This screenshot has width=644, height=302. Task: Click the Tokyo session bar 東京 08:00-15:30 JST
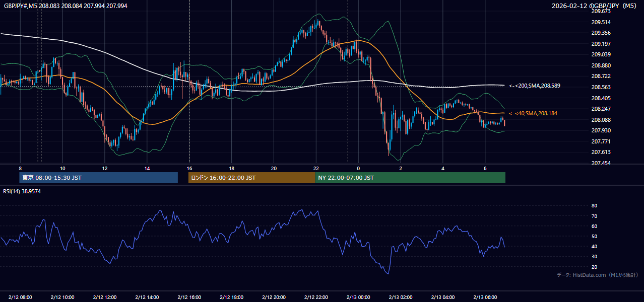click(99, 178)
